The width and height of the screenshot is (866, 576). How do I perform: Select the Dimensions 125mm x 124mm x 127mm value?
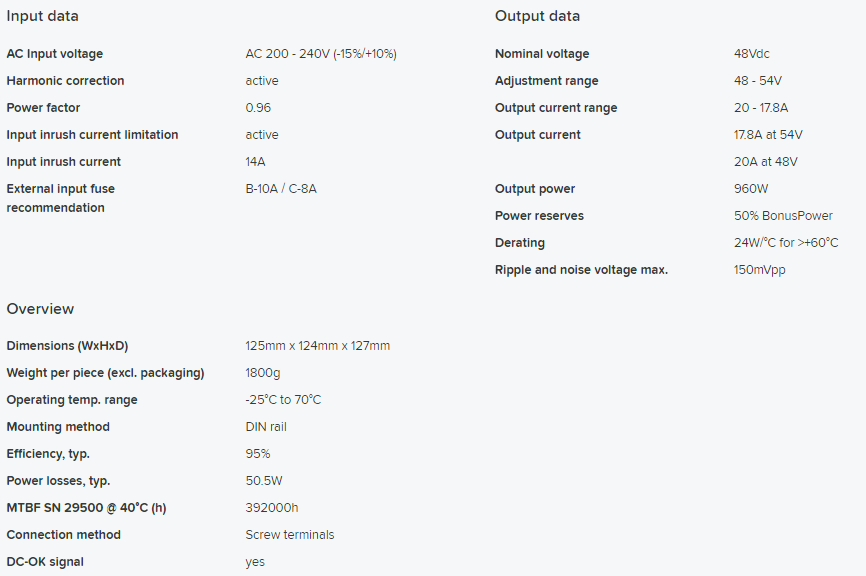point(318,346)
